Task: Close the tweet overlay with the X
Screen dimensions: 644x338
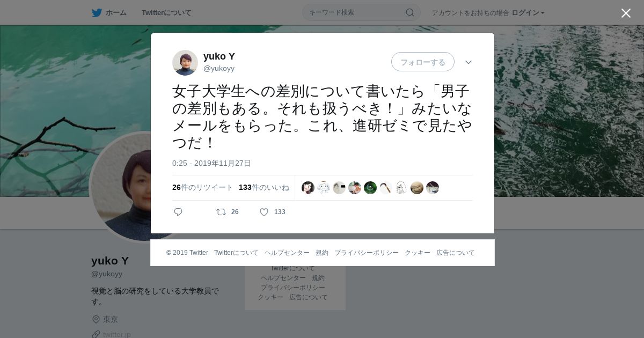Action: click(626, 13)
